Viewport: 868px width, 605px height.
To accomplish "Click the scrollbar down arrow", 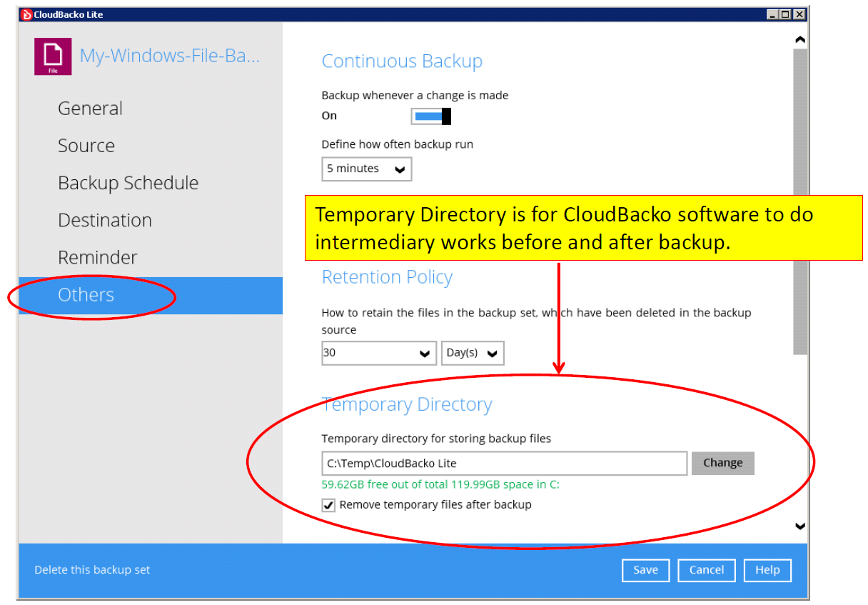I will tap(800, 526).
